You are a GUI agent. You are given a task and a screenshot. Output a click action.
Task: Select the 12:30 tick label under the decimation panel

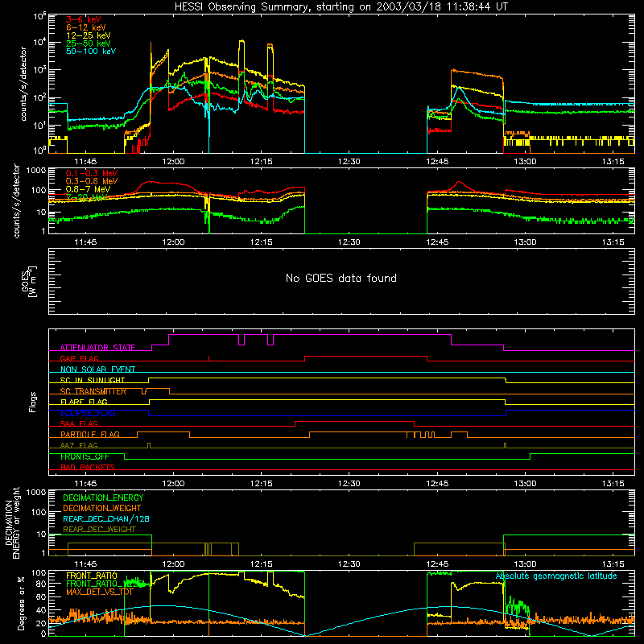[349, 564]
